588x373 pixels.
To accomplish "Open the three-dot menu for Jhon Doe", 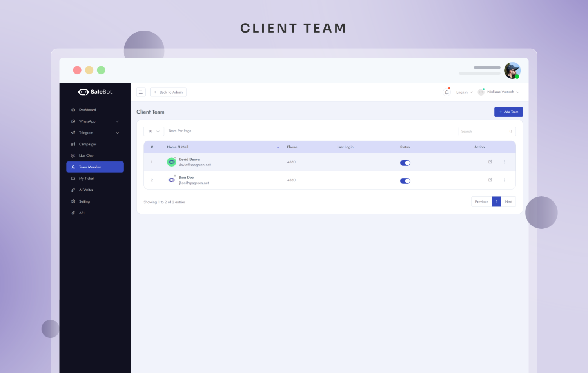I will pyautogui.click(x=504, y=180).
